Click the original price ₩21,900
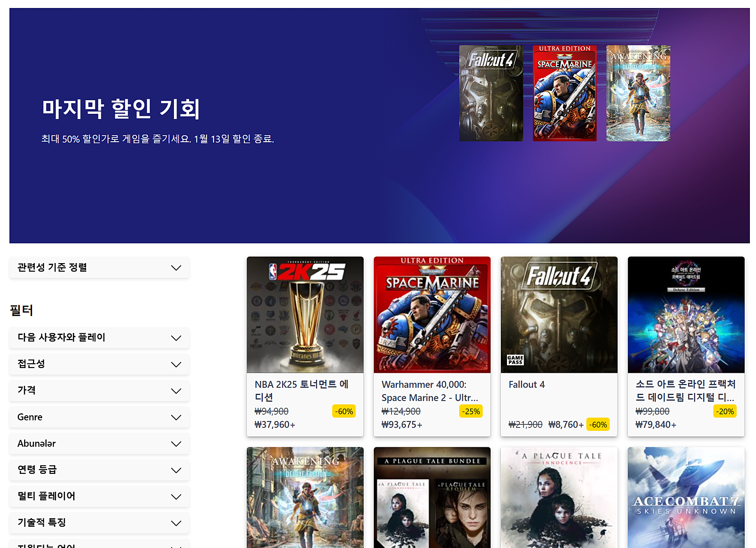The width and height of the screenshot is (756, 548). pyautogui.click(x=526, y=425)
